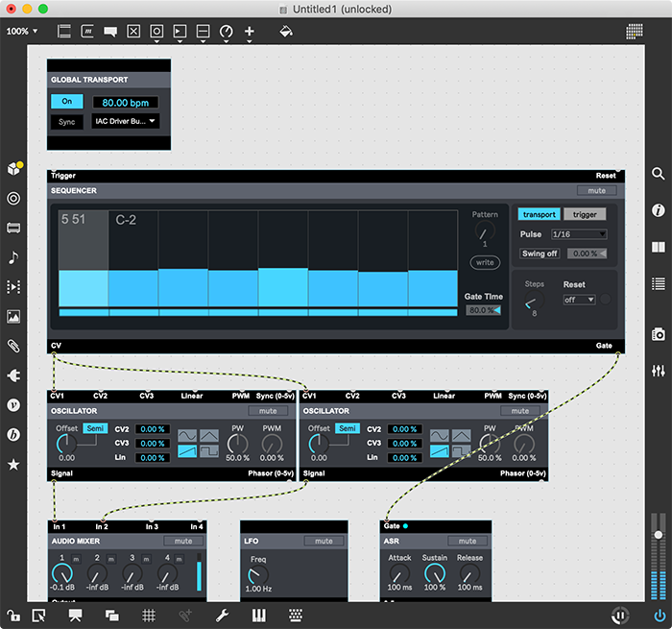Add a comment box from toolbar

110,32
